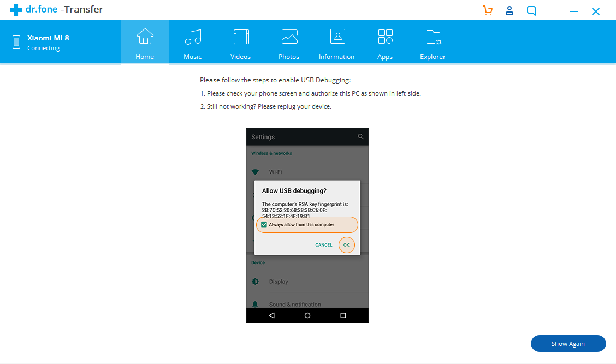Screen dimensions: 616x364
Task: Go to the Photos tab
Action: pyautogui.click(x=289, y=43)
